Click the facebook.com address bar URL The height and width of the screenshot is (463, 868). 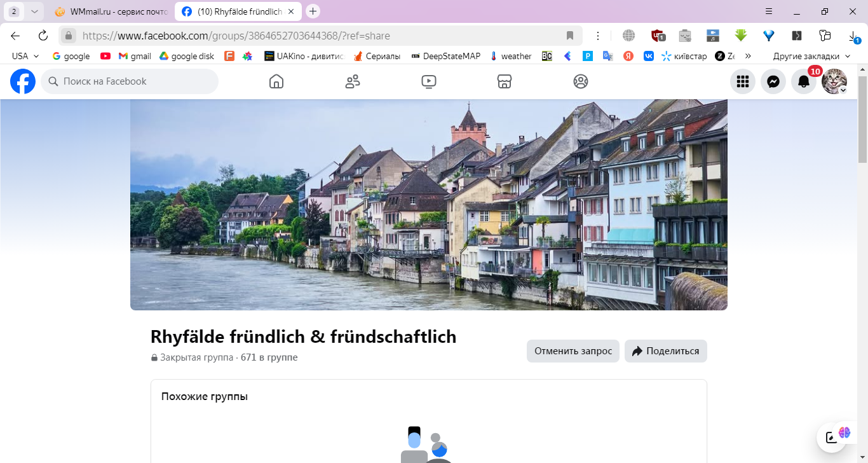point(236,36)
